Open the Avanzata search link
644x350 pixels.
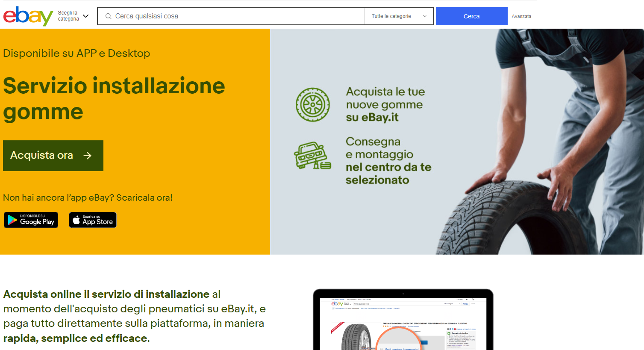pyautogui.click(x=521, y=16)
